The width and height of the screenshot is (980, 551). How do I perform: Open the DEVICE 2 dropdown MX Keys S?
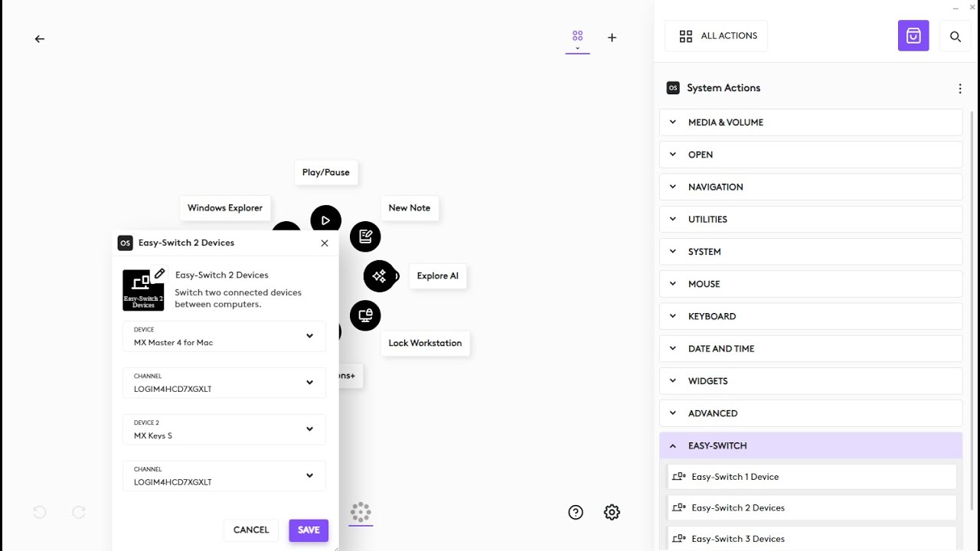(x=224, y=429)
